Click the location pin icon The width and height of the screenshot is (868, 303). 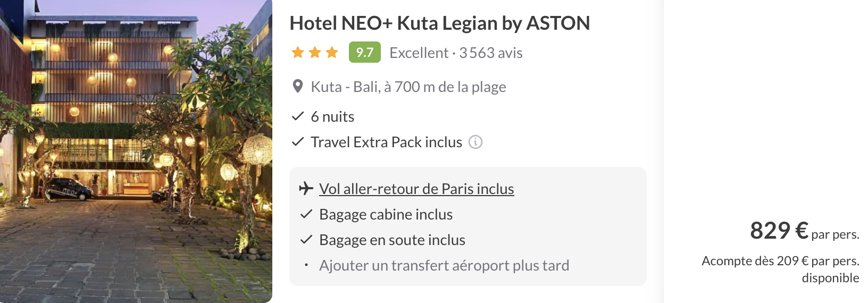(x=298, y=86)
